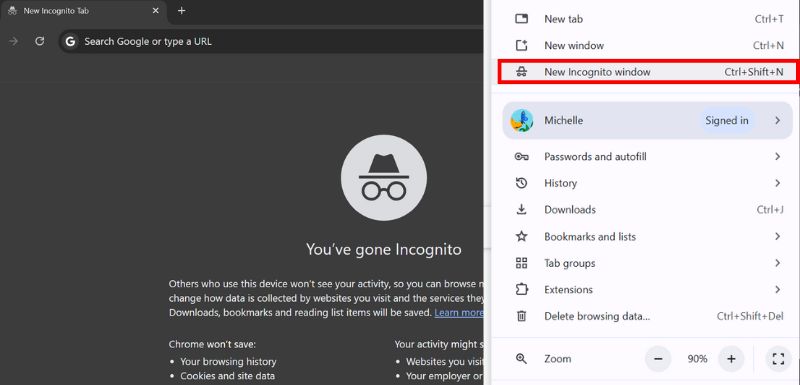The height and width of the screenshot is (385, 800).
Task: Click the incognito icon on the tab
Action: pos(12,11)
